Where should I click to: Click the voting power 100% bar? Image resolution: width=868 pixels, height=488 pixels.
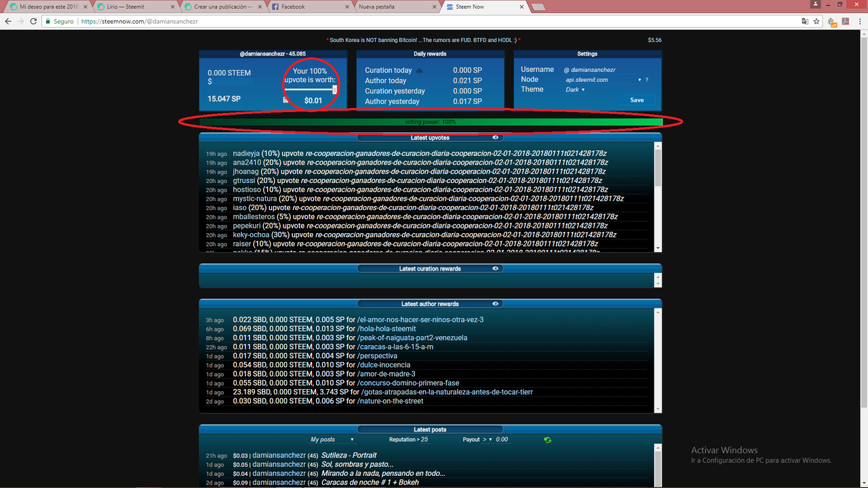(x=431, y=122)
